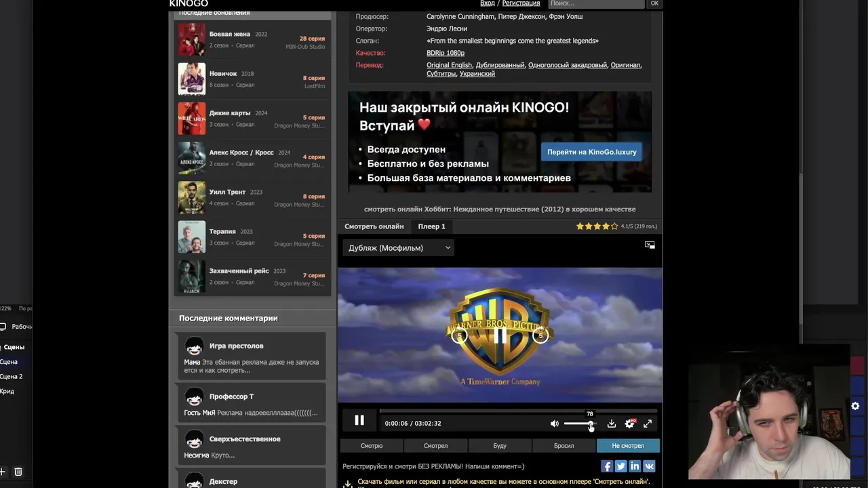Click the avatar icon beside Сверхъестественное comment
Screen dimensions: 868x488
(x=195, y=439)
